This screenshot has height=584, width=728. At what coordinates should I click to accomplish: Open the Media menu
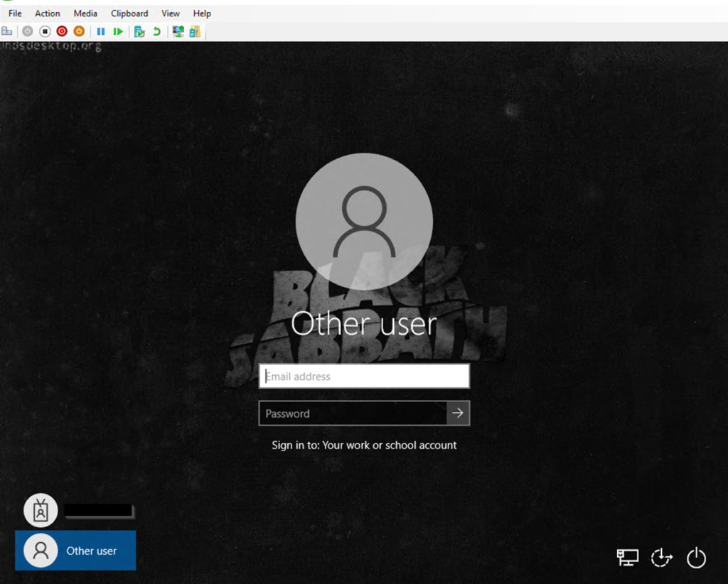tap(85, 13)
